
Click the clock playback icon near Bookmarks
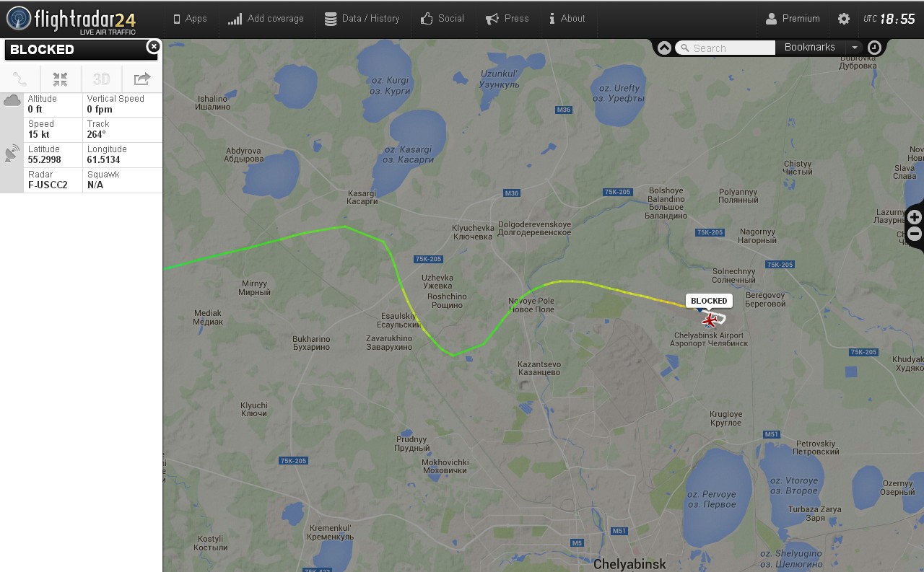[874, 48]
